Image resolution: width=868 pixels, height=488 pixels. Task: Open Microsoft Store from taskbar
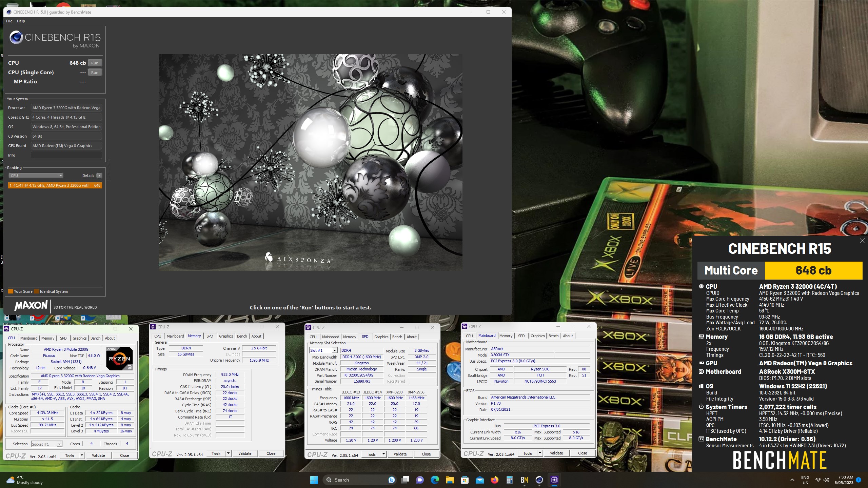tap(465, 480)
